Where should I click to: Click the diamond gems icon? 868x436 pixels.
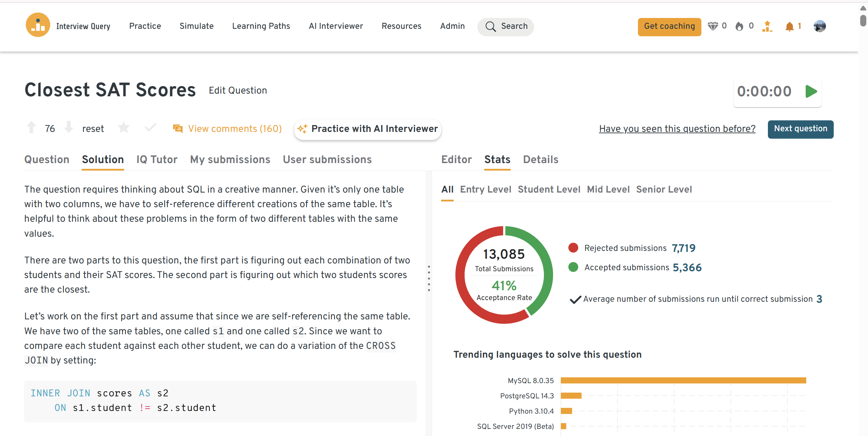point(713,26)
